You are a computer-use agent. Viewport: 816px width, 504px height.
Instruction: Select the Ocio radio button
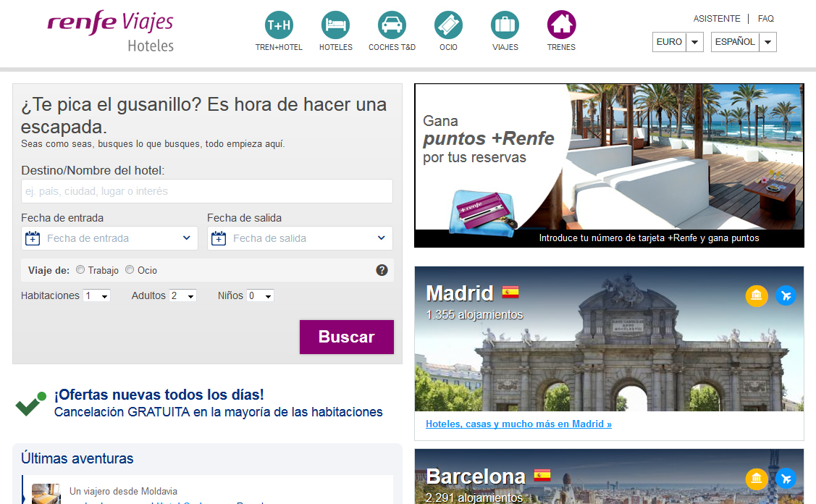click(x=130, y=270)
